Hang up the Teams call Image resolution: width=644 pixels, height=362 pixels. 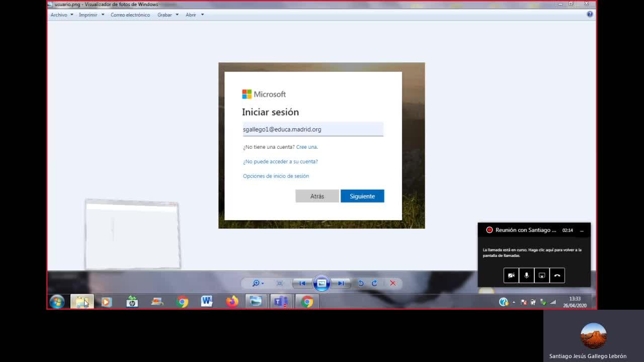pos(557,276)
